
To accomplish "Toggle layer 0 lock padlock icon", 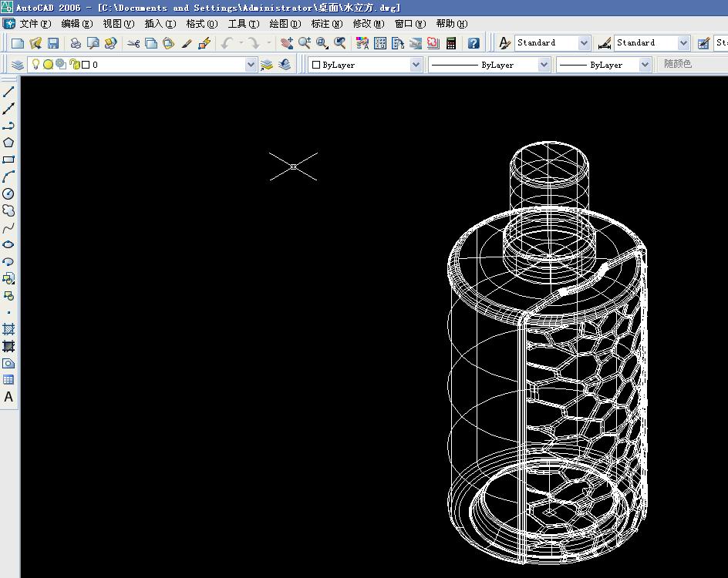I will 74,65.
